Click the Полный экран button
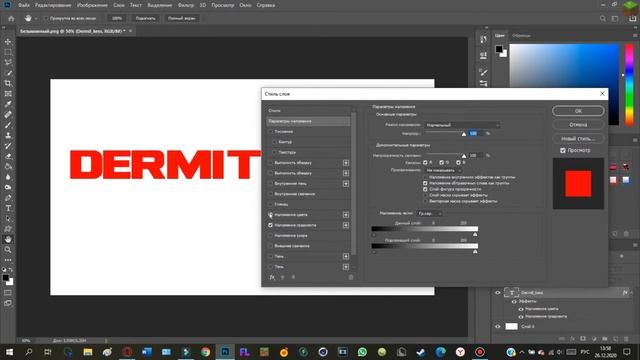 click(x=181, y=18)
